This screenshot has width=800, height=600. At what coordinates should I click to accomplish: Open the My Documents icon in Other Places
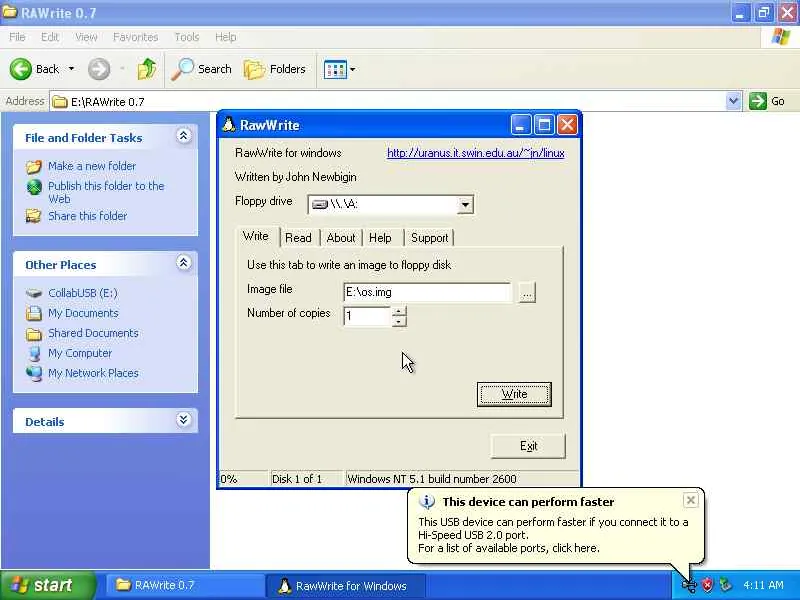[x=34, y=313]
